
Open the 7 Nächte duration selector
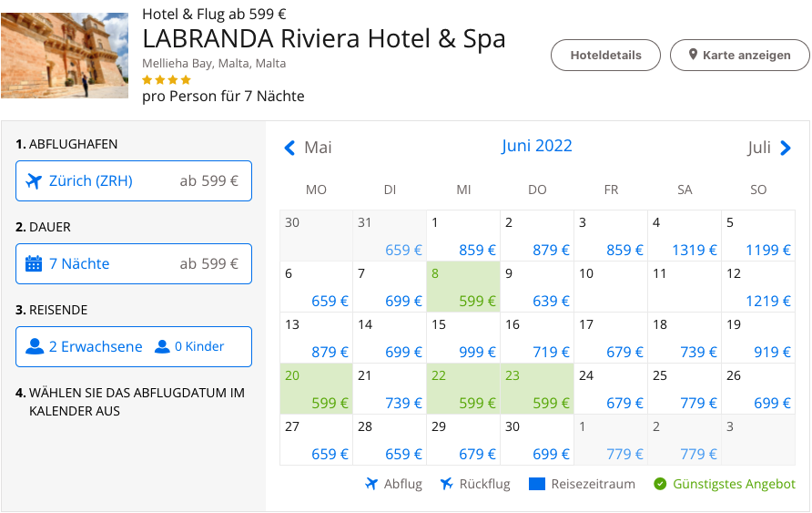pos(134,264)
